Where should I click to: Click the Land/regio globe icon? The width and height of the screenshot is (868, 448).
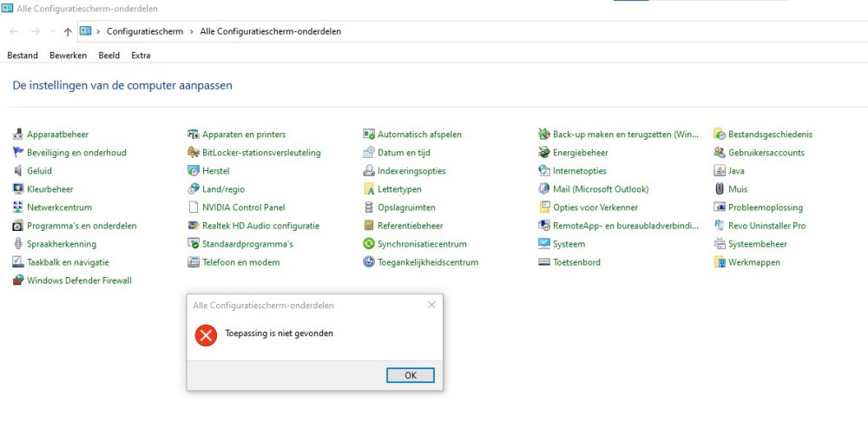[194, 188]
